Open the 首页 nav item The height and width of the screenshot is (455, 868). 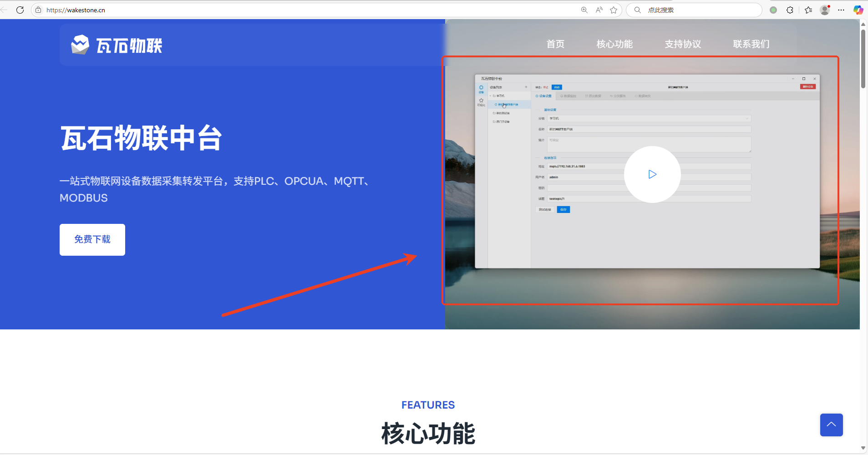pyautogui.click(x=555, y=44)
